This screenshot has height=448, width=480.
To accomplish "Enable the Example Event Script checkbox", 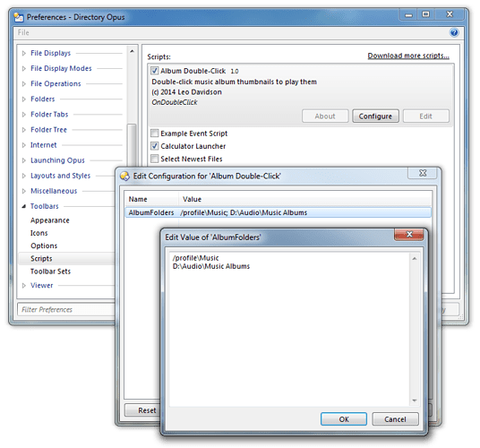I will point(155,134).
